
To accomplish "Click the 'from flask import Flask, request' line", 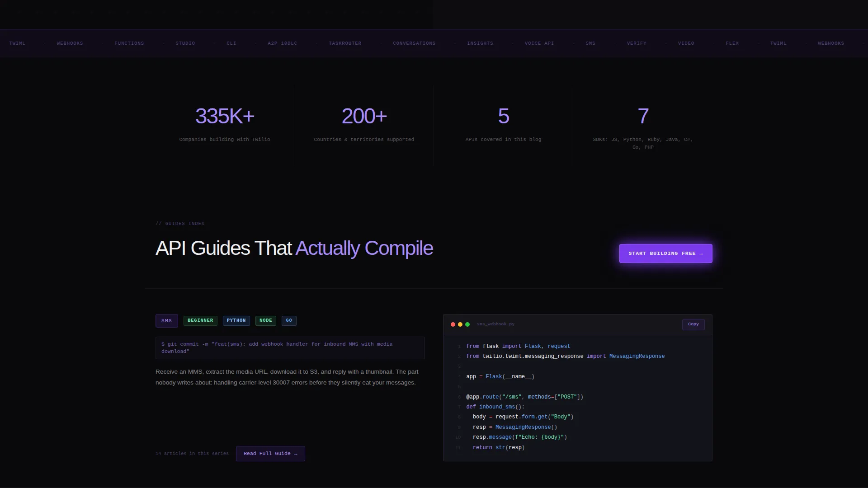I will [518, 347].
